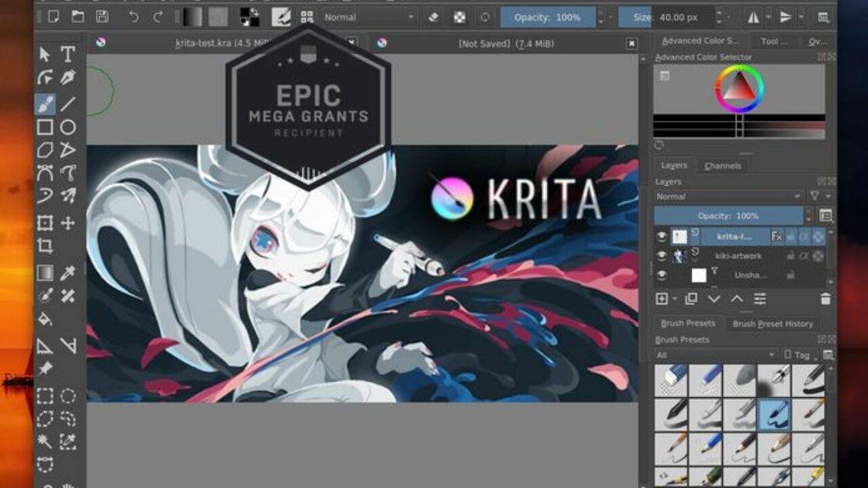Select the Polygonal Selection tool
This screenshot has height=488, width=868.
click(x=45, y=419)
